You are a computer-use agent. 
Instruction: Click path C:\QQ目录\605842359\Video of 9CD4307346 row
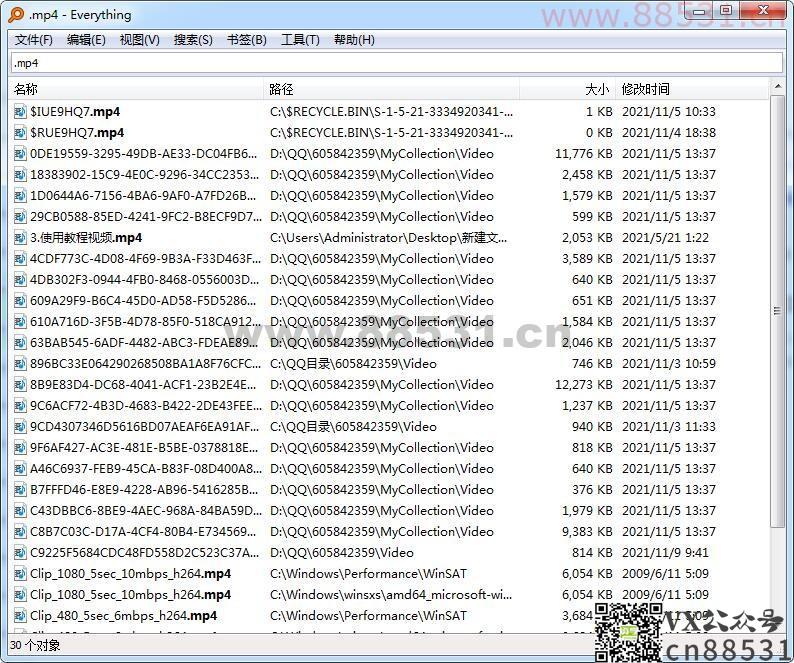pos(353,427)
